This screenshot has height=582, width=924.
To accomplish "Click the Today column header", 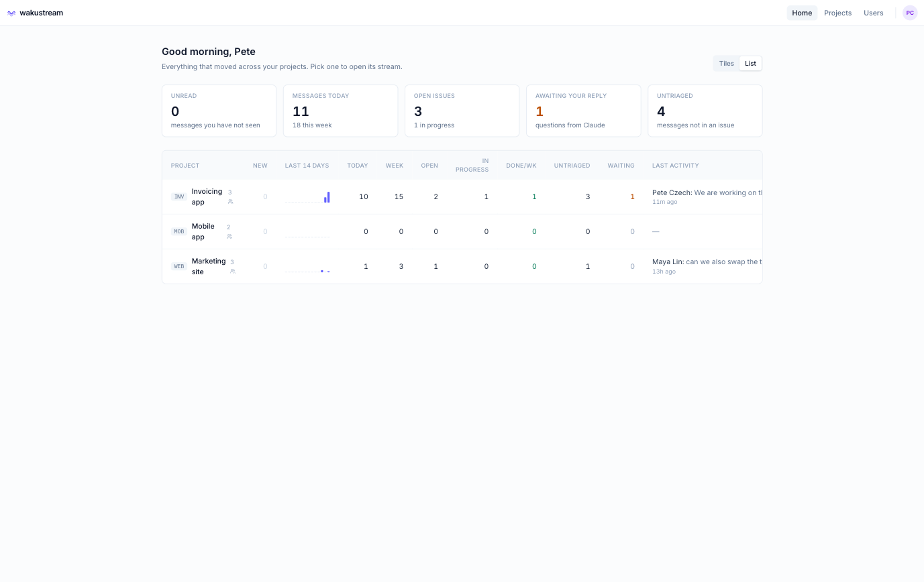I will pyautogui.click(x=358, y=166).
